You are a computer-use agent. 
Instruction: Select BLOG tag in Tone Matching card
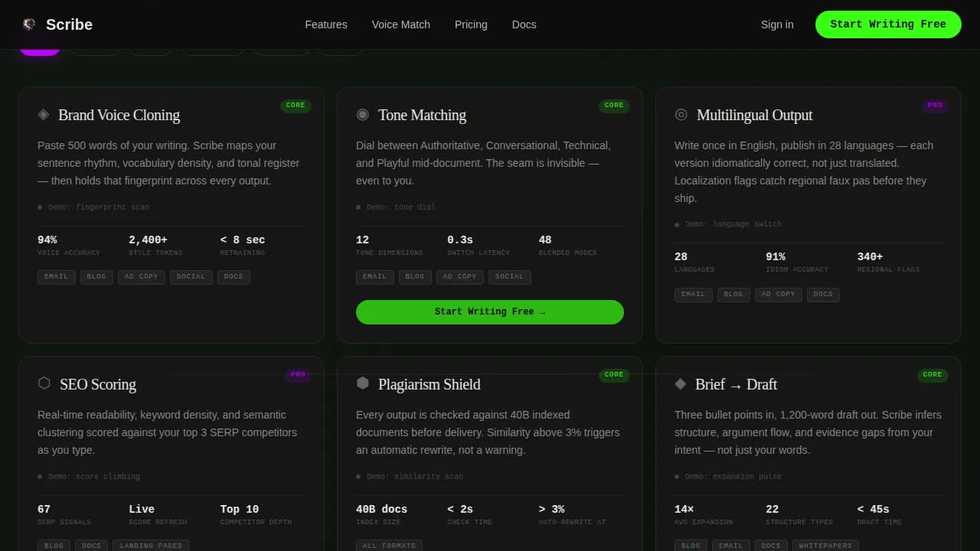coord(416,277)
